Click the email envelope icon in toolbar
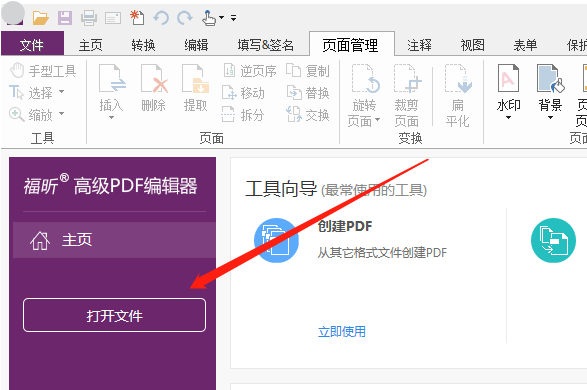The width and height of the screenshot is (587, 390). click(x=113, y=18)
